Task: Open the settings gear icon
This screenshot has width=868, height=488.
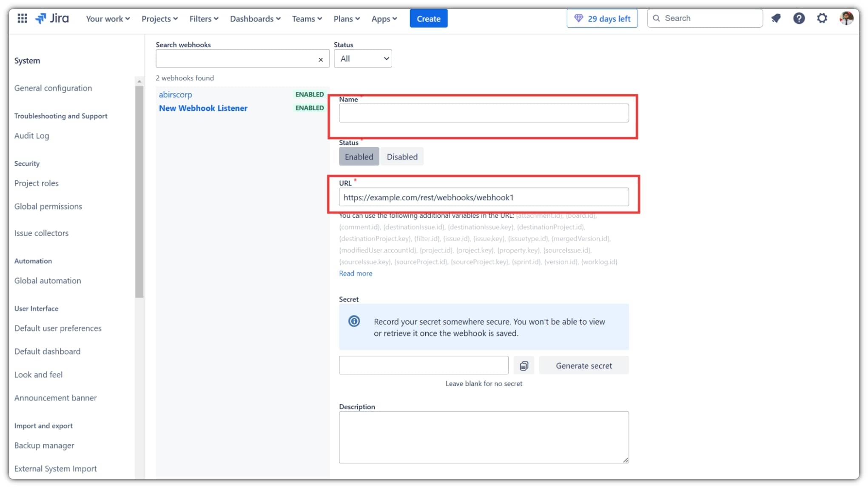Action: (822, 18)
